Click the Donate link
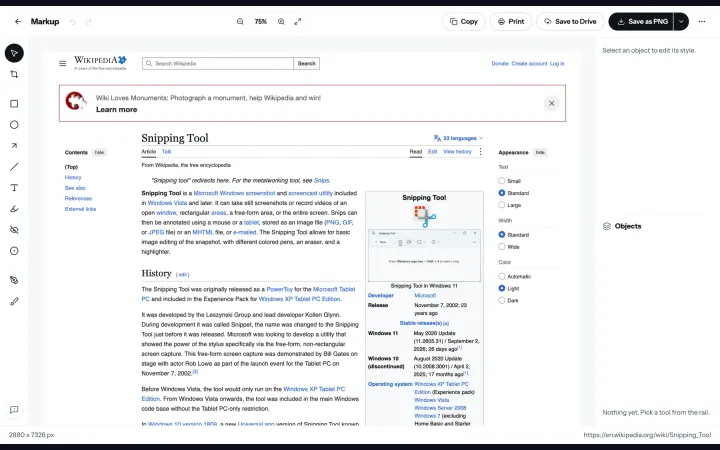Viewport: 720px width, 450px height. [x=500, y=63]
